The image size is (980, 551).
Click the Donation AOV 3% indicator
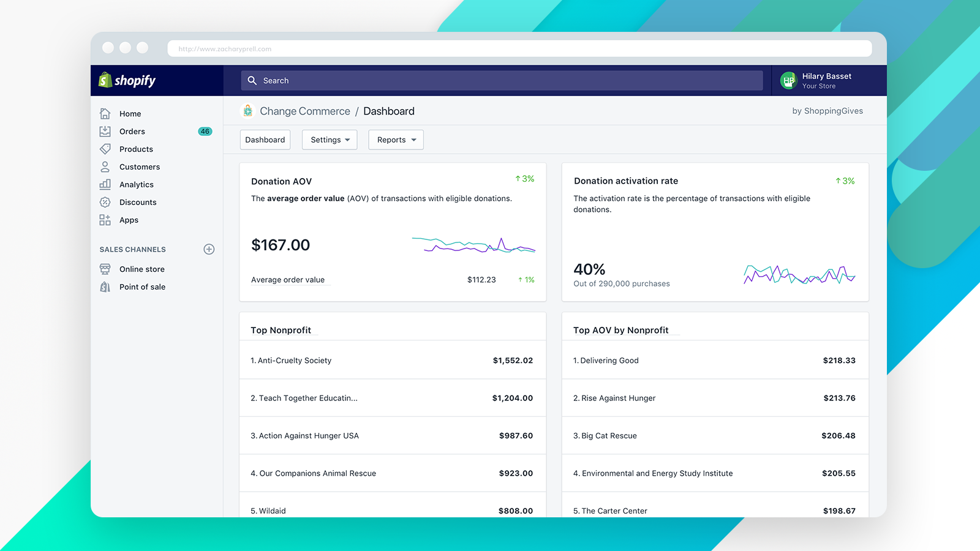525,179
